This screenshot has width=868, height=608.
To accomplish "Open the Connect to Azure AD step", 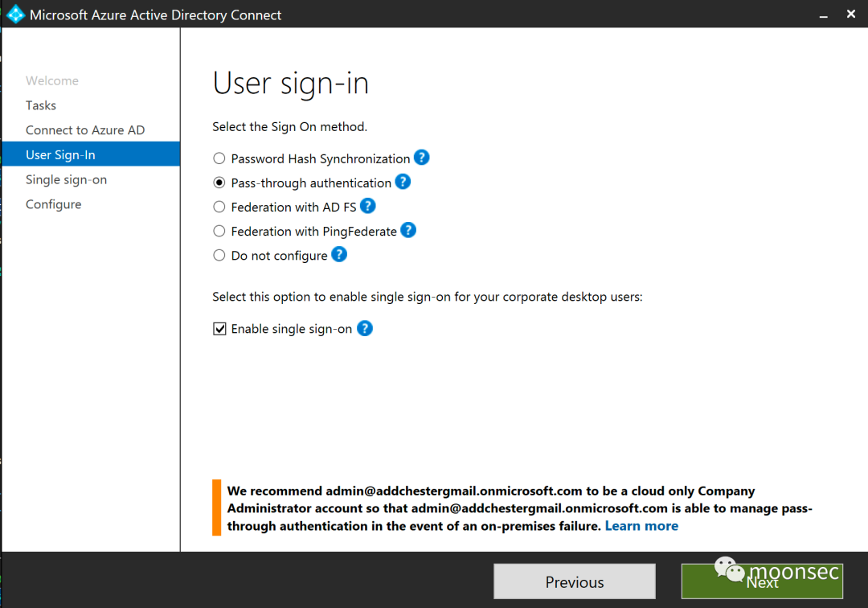I will 85,130.
